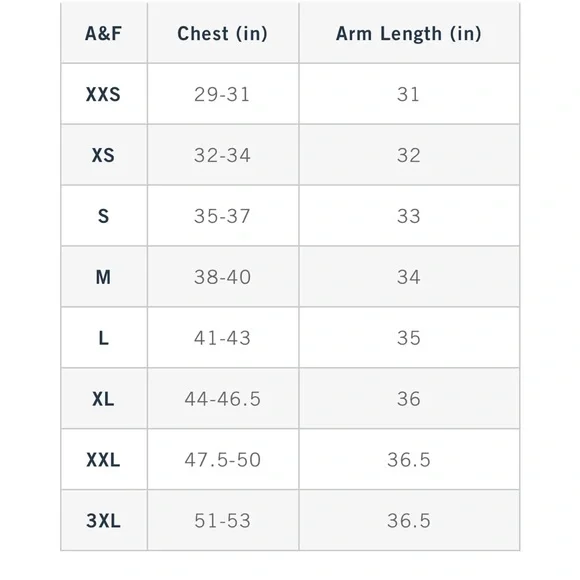Click chest value 32-34
Viewport: 580px width, 580px height.
click(222, 155)
